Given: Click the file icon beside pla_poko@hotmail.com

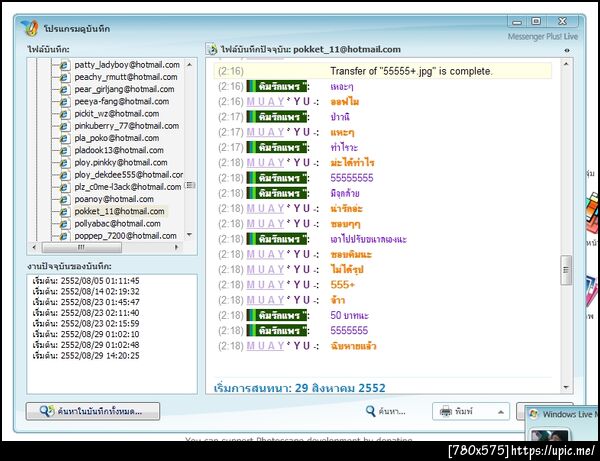Looking at the screenshot, I should pos(64,138).
